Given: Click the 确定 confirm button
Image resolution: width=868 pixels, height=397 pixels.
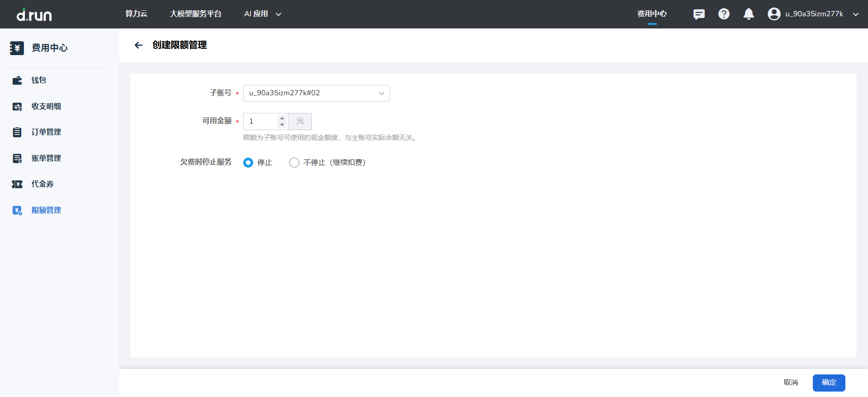Looking at the screenshot, I should [x=829, y=383].
